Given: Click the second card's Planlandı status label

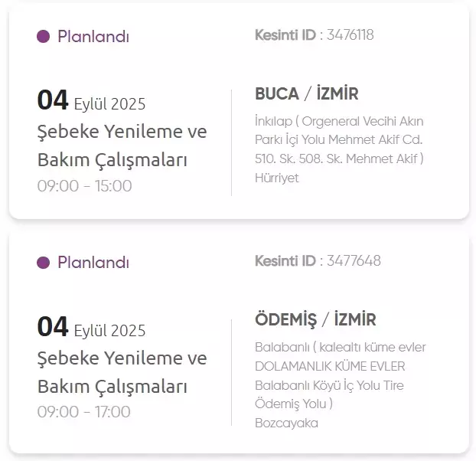Looking at the screenshot, I should pos(93,263).
